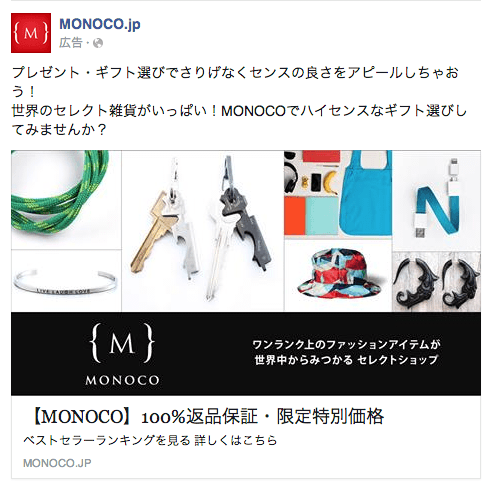Viewport: 492px width, 485px height.
Task: Click the white {M} MONOCO banner logo
Action: click(x=122, y=354)
